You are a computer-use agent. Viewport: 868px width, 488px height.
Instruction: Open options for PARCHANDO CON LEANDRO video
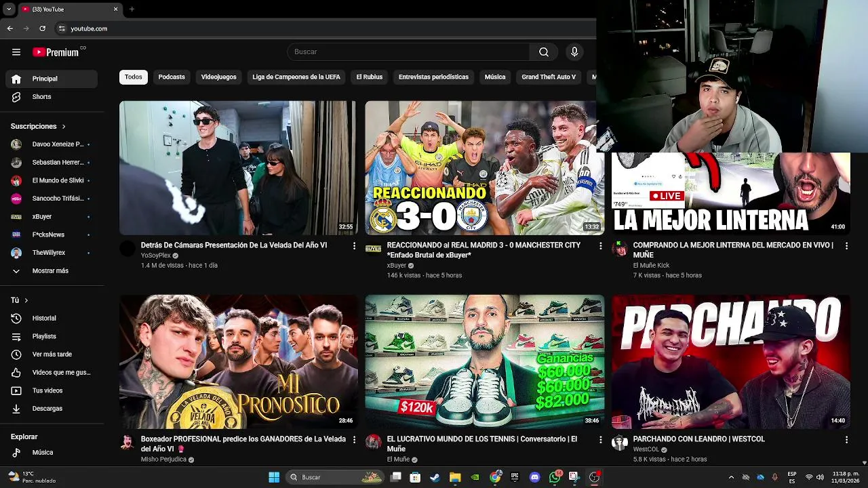click(846, 440)
